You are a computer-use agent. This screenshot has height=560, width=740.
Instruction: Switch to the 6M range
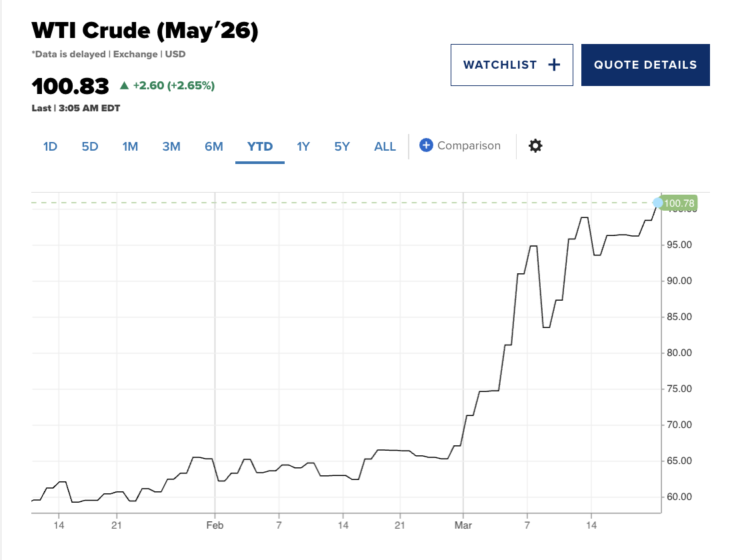pos(214,147)
